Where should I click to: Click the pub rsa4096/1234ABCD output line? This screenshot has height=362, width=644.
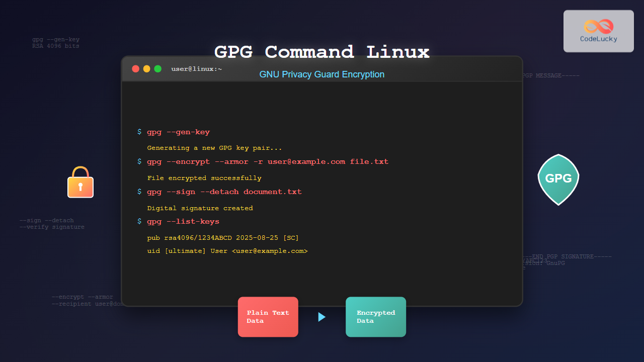[x=223, y=238]
